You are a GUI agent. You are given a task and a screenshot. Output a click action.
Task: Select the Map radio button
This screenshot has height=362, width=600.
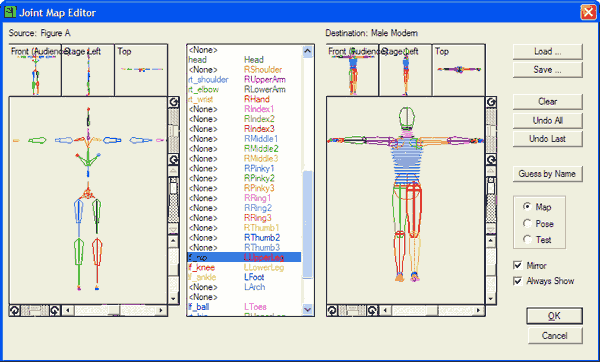coord(527,207)
